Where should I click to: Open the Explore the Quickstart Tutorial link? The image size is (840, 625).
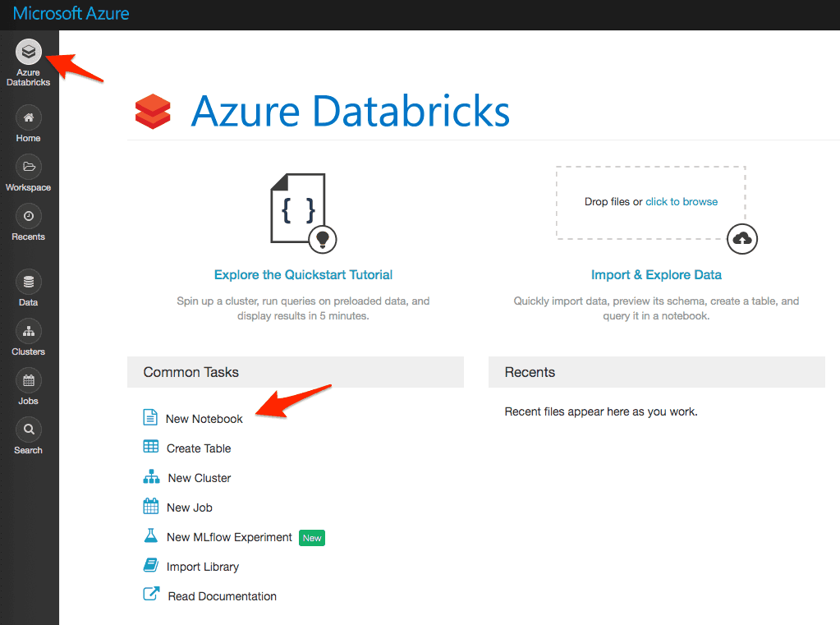click(303, 273)
